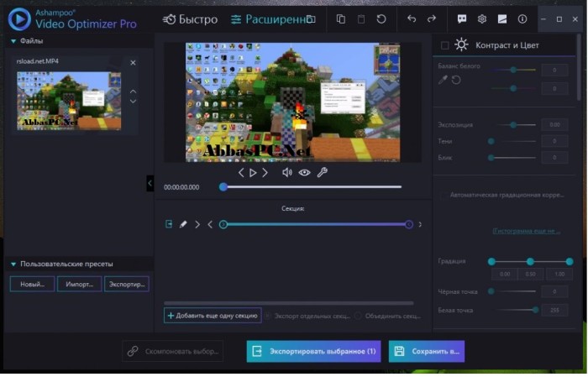Mute audio with the speaker icon

[x=287, y=172]
